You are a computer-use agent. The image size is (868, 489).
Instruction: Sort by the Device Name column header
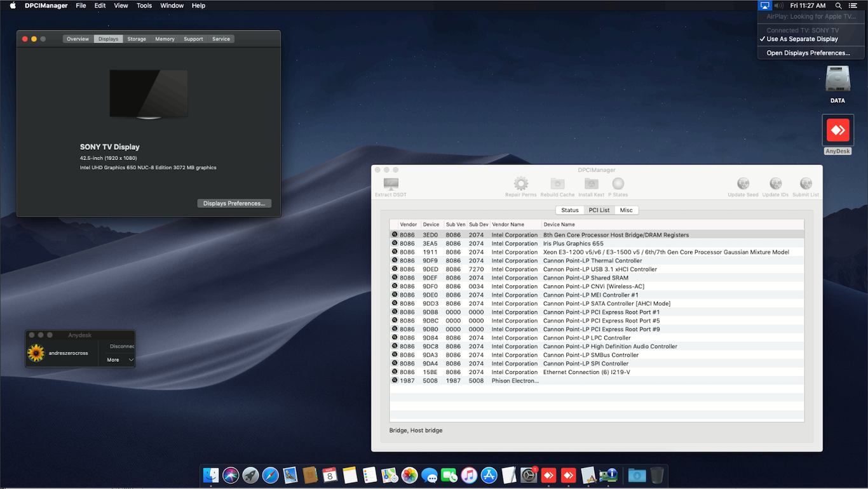(672, 224)
